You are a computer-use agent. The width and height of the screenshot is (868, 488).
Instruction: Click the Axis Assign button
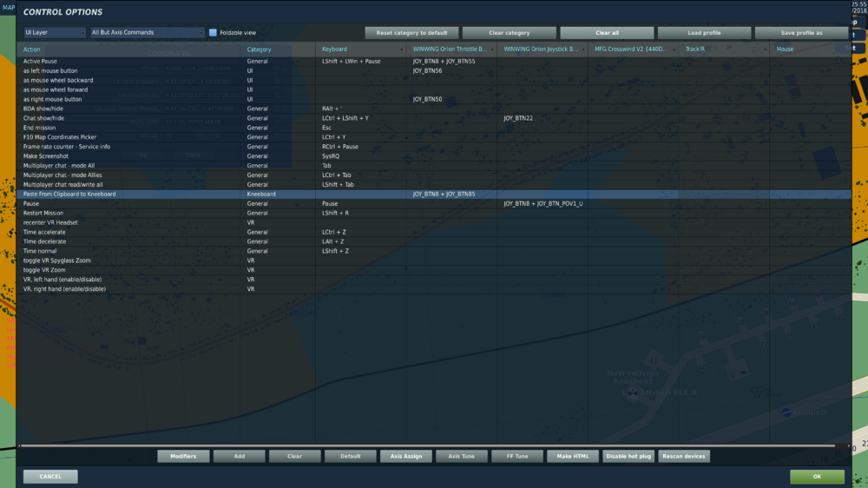click(405, 457)
